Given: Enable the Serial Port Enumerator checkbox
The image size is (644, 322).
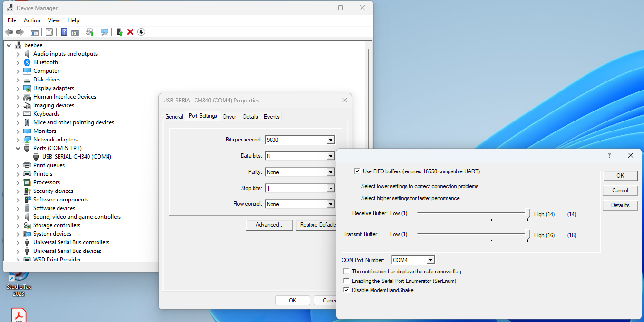Looking at the screenshot, I should 347,281.
